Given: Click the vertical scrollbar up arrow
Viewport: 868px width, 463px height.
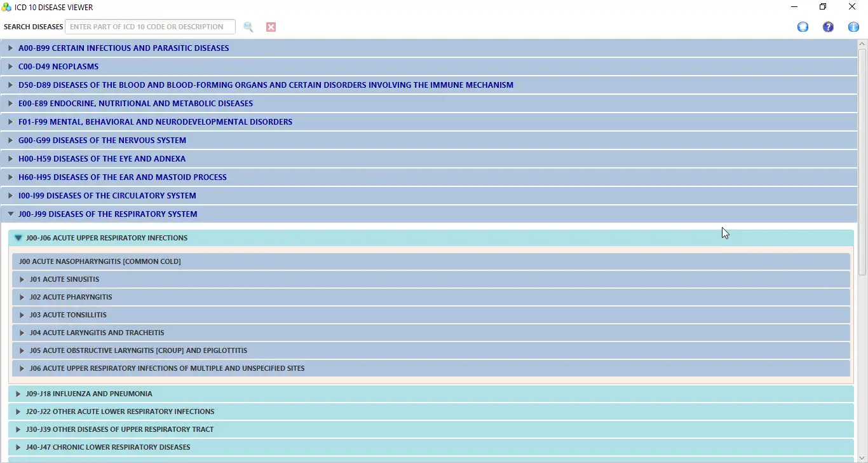Looking at the screenshot, I should click(x=862, y=43).
